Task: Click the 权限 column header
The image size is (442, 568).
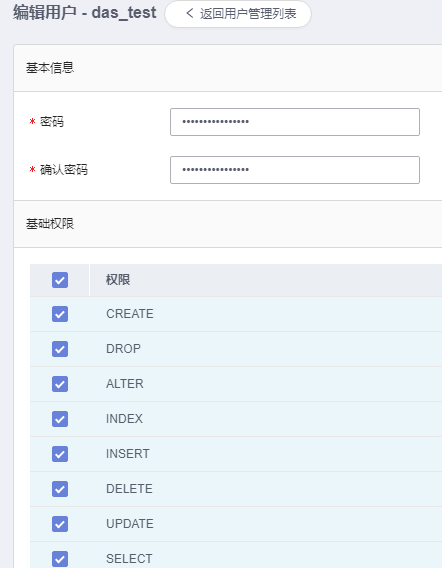Action: pos(118,280)
